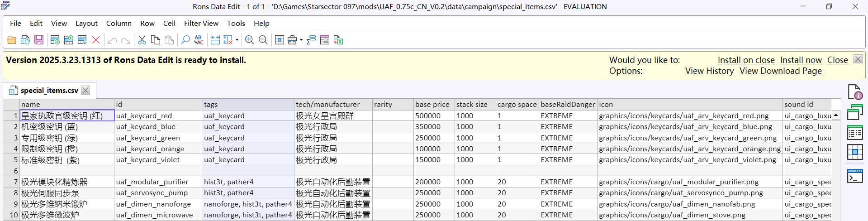The width and height of the screenshot is (868, 221).
Task: Save the file with the floppy disk icon
Action: tap(39, 40)
